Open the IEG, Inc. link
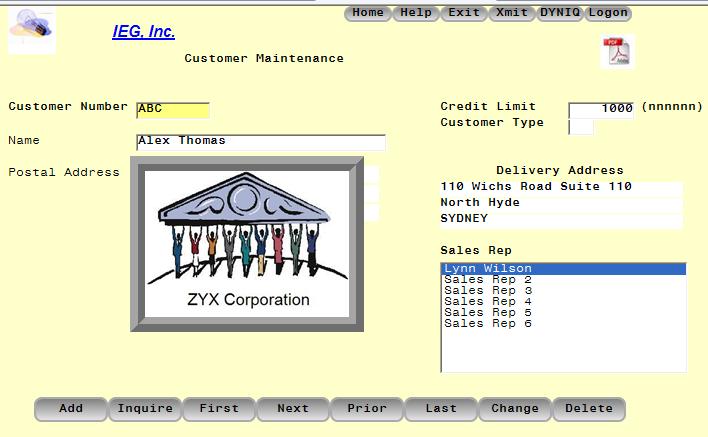 (x=143, y=32)
